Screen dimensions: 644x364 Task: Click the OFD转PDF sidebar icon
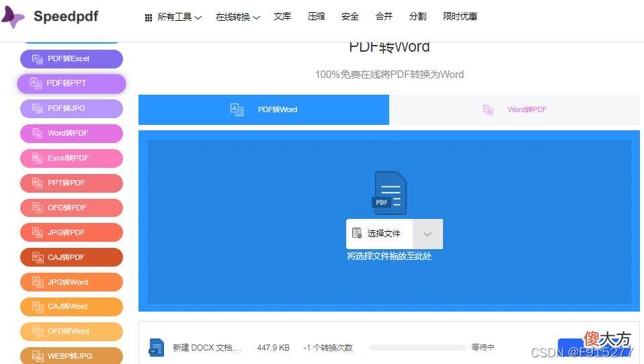pyautogui.click(x=38, y=208)
